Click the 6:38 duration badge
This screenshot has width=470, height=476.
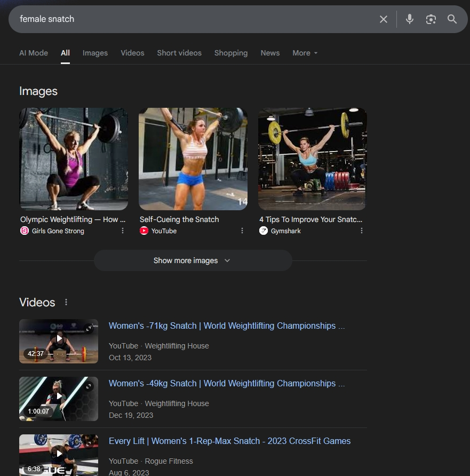click(34, 469)
